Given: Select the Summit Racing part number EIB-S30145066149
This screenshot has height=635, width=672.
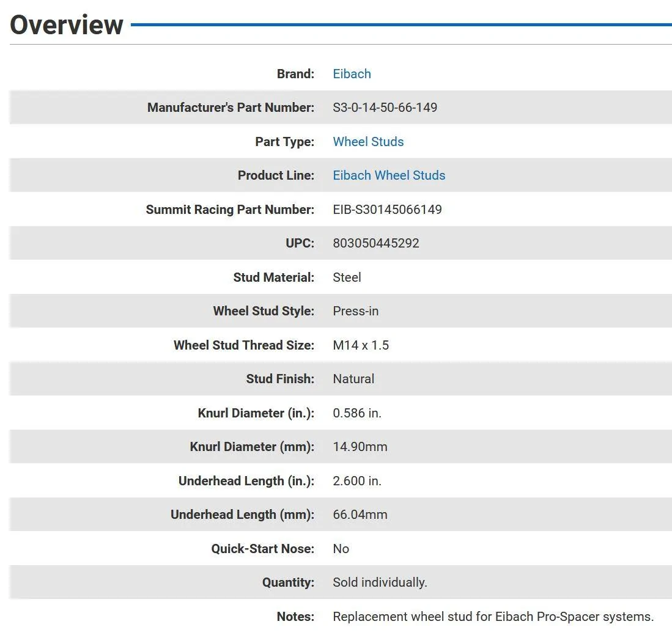Looking at the screenshot, I should click(387, 209).
